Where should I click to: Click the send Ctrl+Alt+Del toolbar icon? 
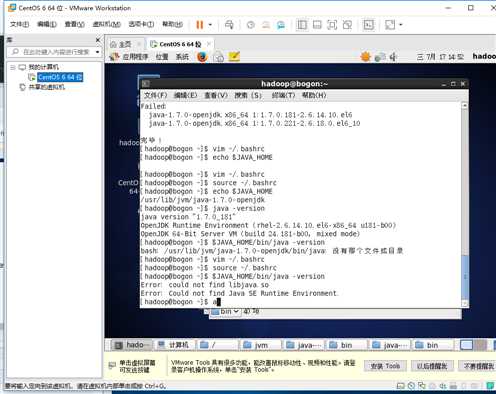click(x=229, y=25)
